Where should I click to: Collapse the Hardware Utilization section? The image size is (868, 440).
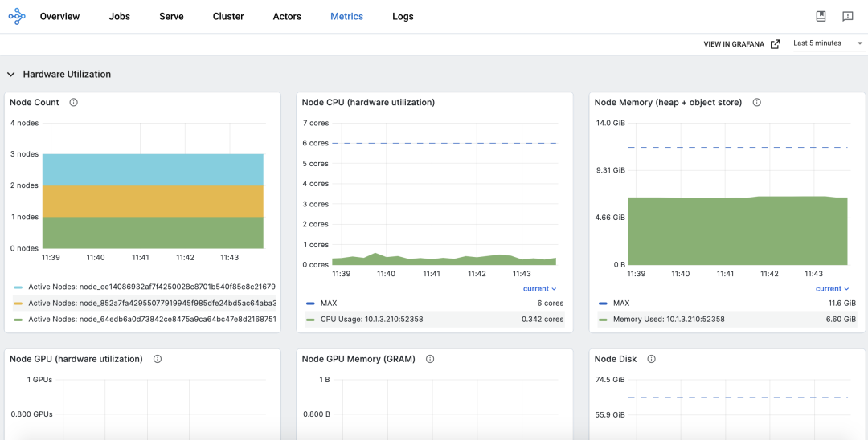[x=11, y=75]
